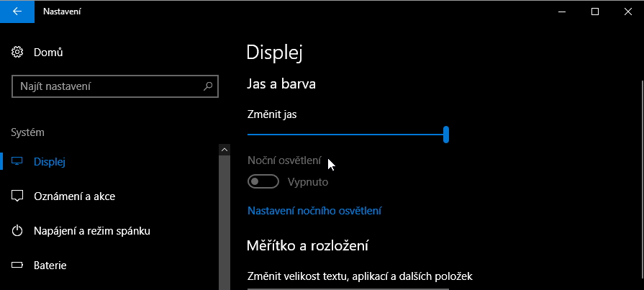644x290 pixels.
Task: Click the power icon for Napájení
Action: (x=18, y=231)
